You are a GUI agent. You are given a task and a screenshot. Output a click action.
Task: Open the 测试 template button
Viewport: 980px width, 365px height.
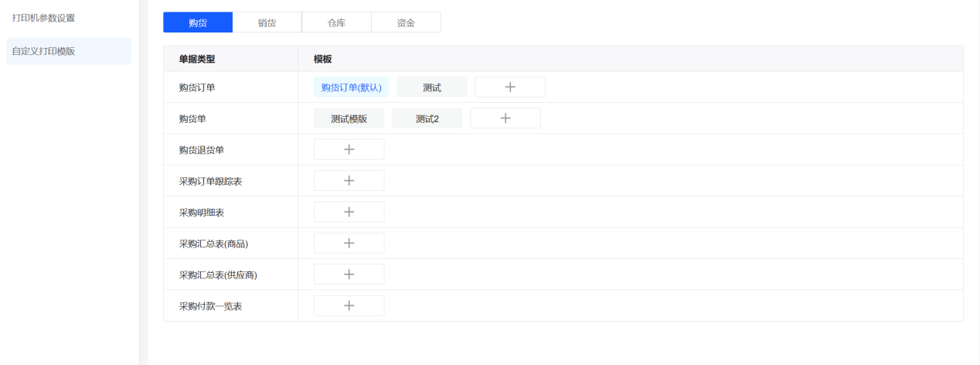432,87
